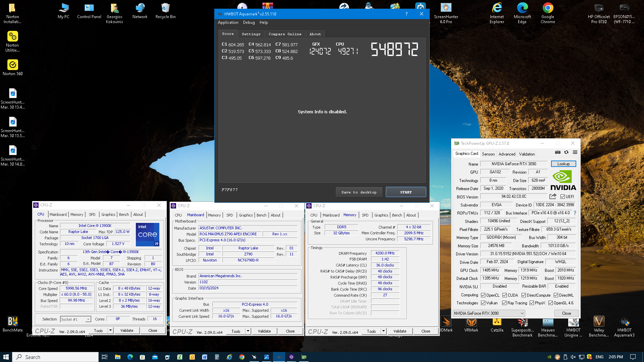The height and width of the screenshot is (362, 644).
Task: Expand the Tools arrow in CPU tab window
Action: pyautogui.click(x=110, y=330)
